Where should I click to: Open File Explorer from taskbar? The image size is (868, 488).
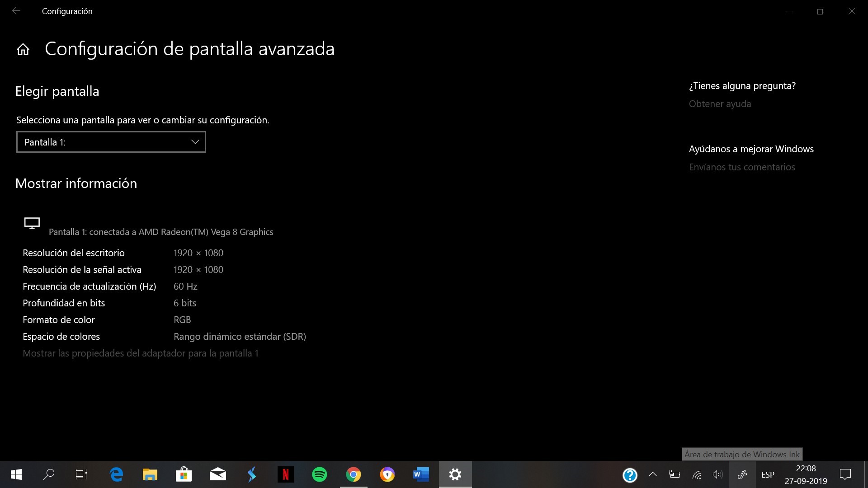pos(150,474)
